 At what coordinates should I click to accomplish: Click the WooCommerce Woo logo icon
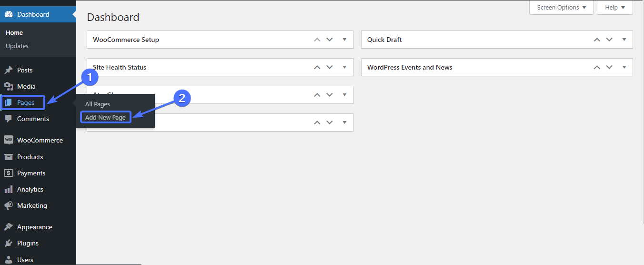click(9, 140)
